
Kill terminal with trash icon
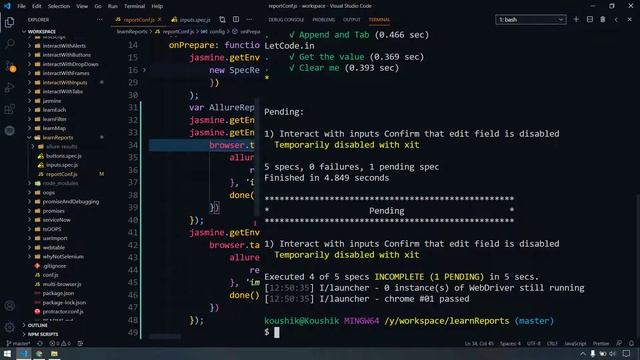click(x=602, y=19)
